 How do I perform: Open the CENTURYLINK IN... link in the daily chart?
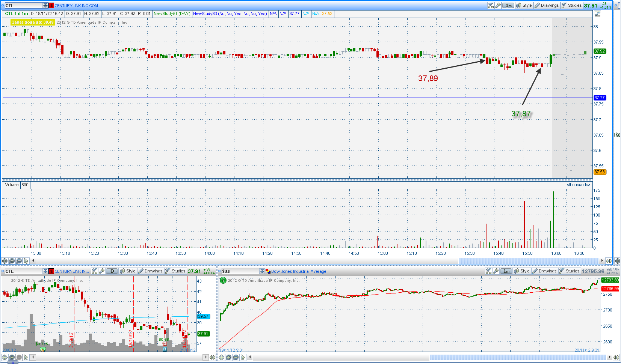[x=72, y=271]
